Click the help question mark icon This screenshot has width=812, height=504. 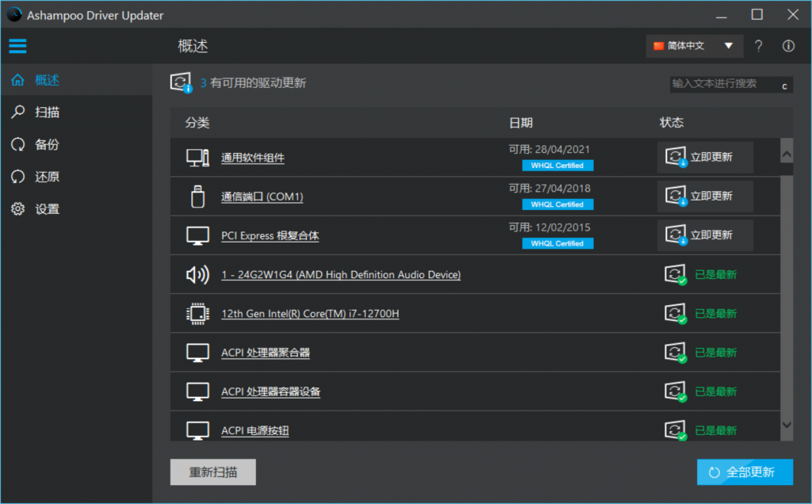point(758,46)
